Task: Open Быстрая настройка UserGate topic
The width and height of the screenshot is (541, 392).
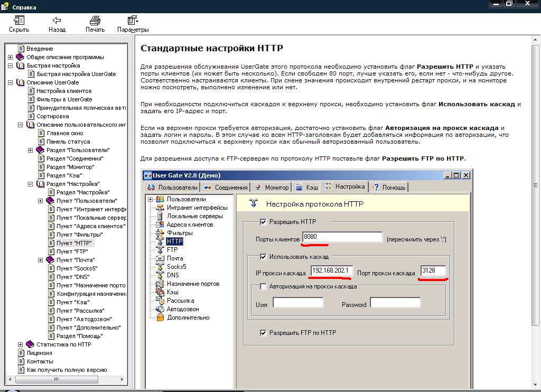Action: point(76,74)
